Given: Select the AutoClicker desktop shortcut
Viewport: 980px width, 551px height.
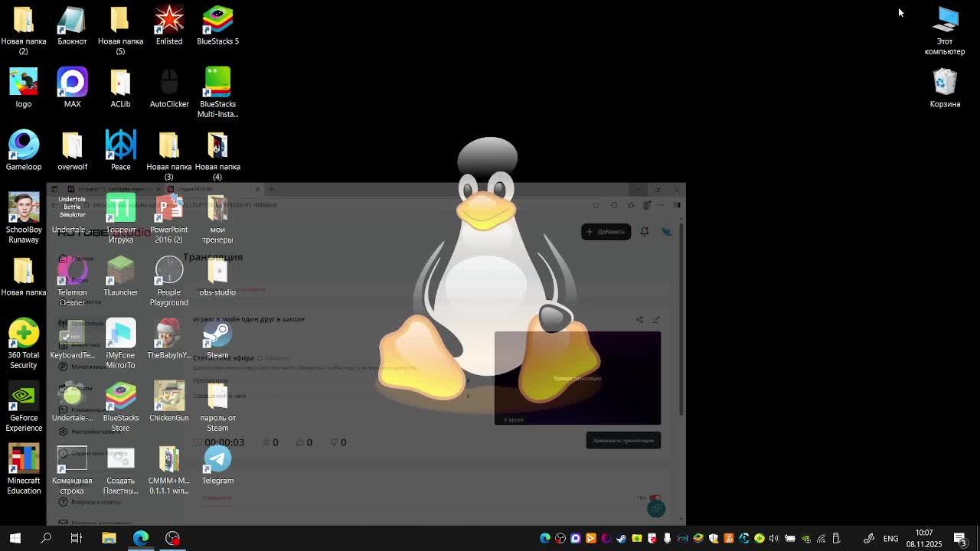Looking at the screenshot, I should pos(169,88).
